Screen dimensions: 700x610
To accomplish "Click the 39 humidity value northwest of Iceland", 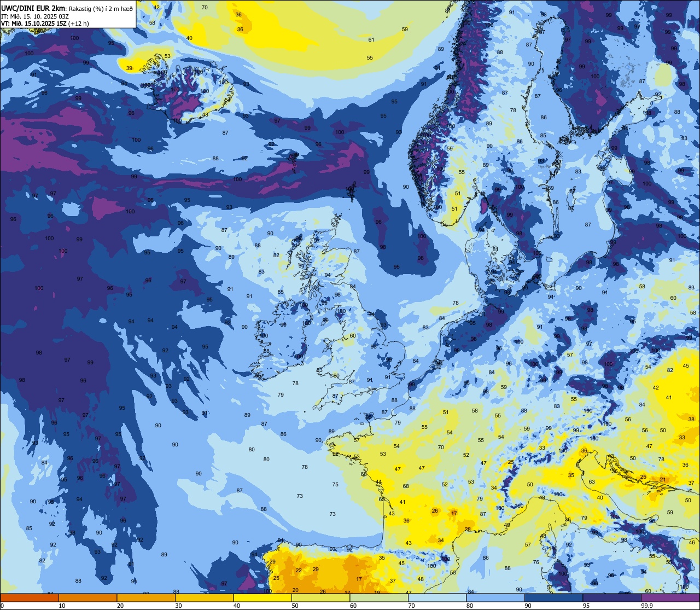I will click(x=129, y=68).
